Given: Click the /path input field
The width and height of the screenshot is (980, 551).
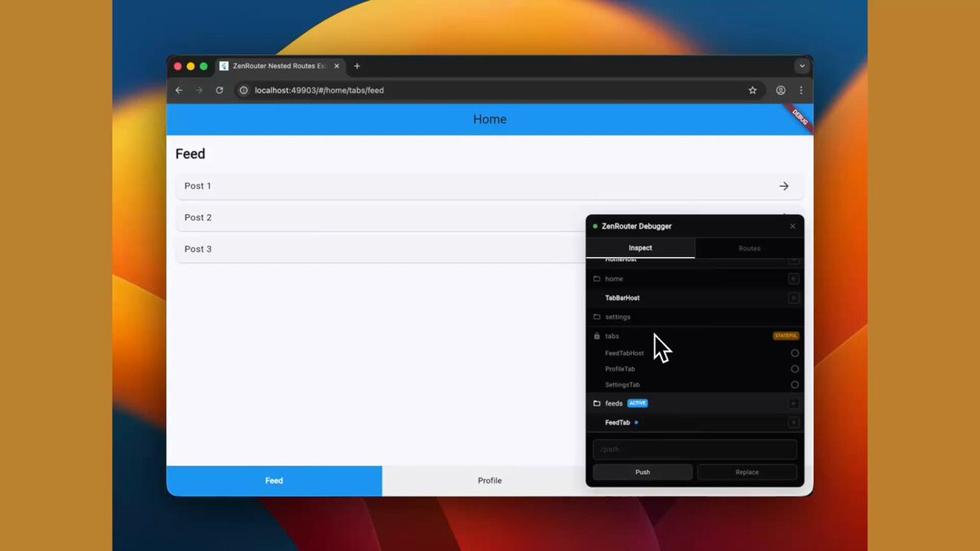Looking at the screenshot, I should coord(695,449).
